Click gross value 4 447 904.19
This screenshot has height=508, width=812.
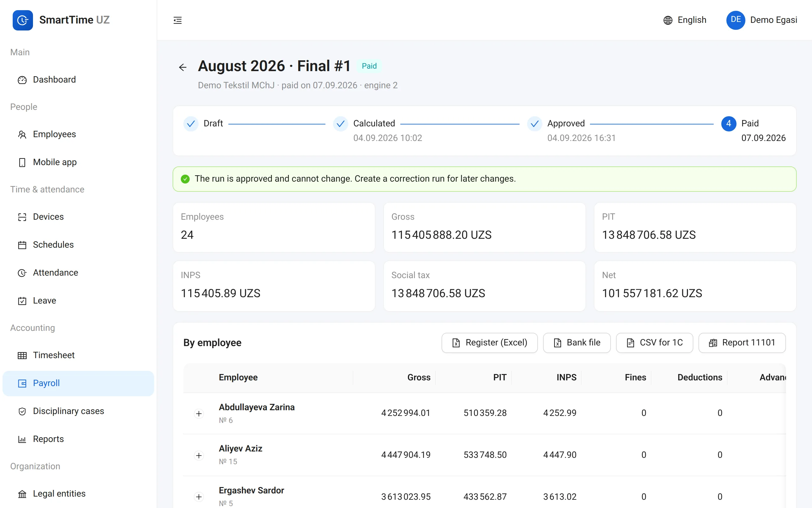coord(406,455)
